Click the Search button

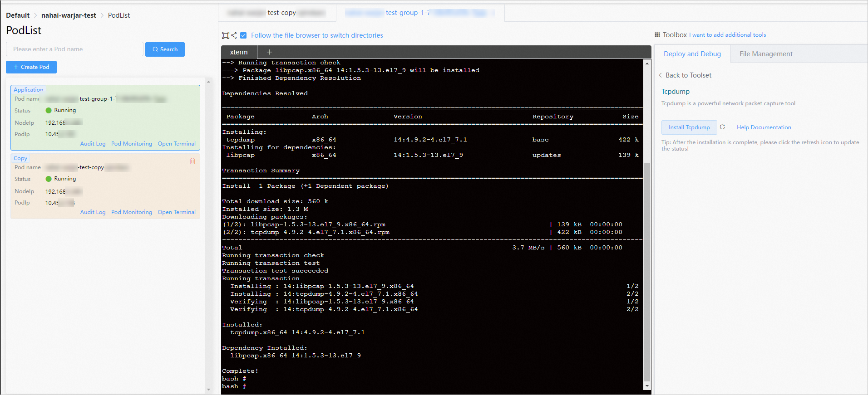point(165,49)
